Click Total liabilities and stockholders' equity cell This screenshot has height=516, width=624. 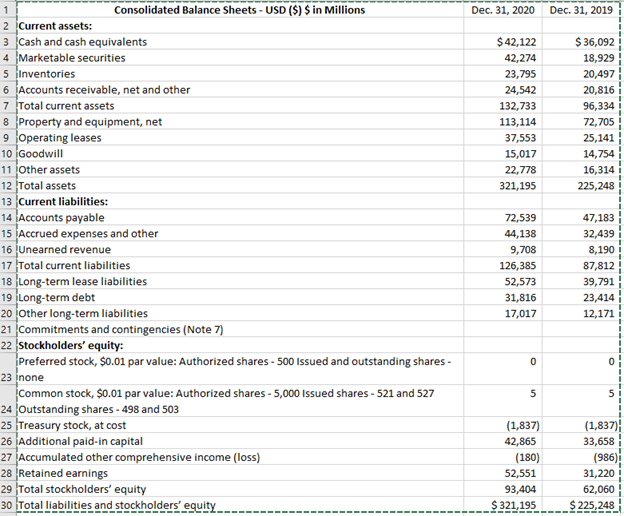pos(240,505)
